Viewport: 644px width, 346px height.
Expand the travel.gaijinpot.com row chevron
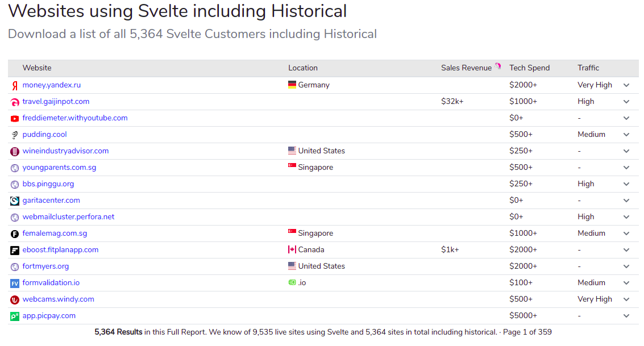(x=626, y=102)
